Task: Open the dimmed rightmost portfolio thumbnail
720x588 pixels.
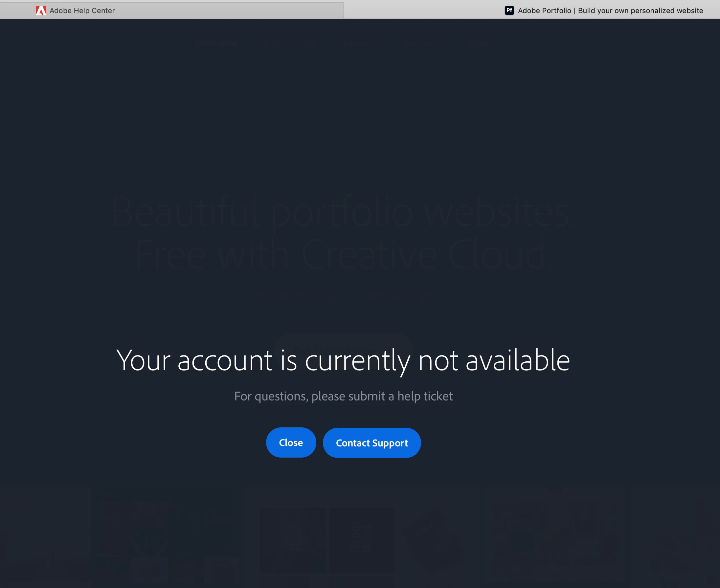Action: [x=675, y=537]
